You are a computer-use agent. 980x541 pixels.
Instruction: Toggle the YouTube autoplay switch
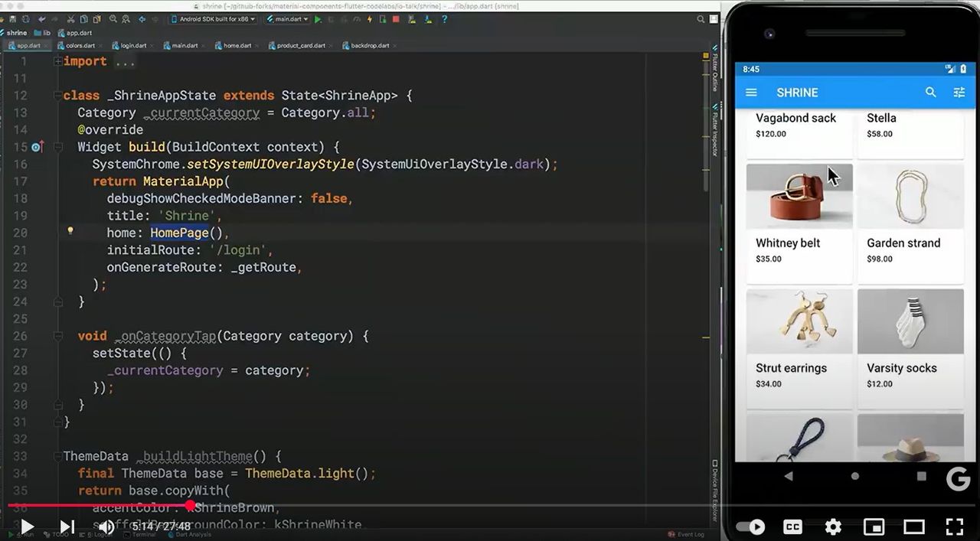click(x=750, y=526)
